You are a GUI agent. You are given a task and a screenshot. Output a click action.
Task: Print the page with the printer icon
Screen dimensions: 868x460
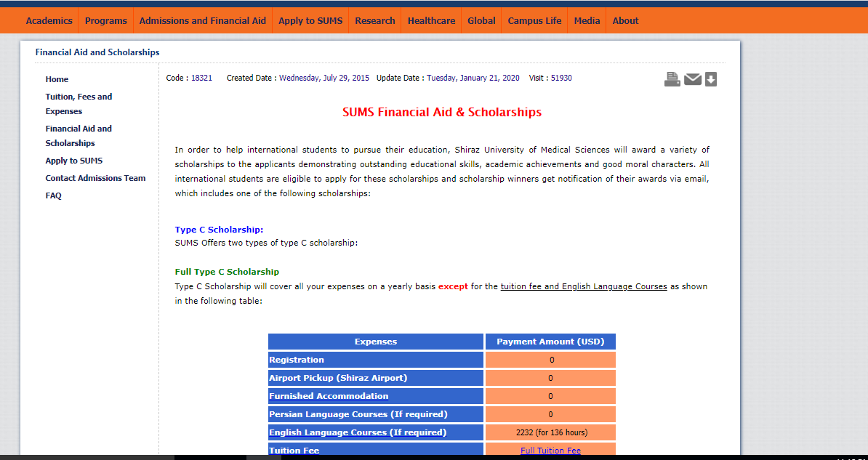[x=672, y=79]
